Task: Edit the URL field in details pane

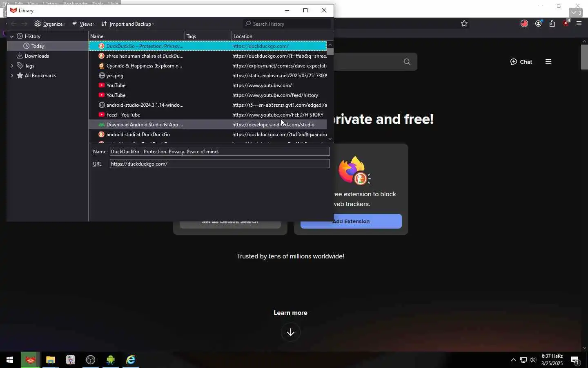Action: (220, 164)
